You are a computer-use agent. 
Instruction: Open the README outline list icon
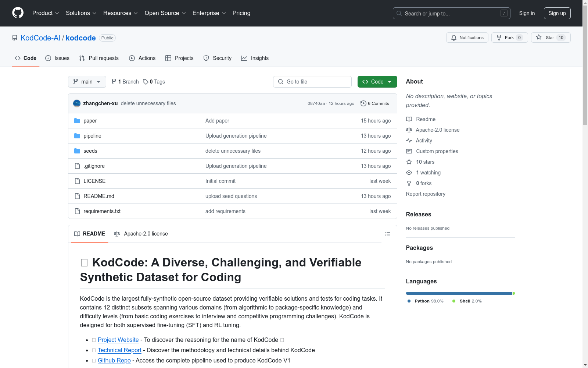click(x=387, y=234)
